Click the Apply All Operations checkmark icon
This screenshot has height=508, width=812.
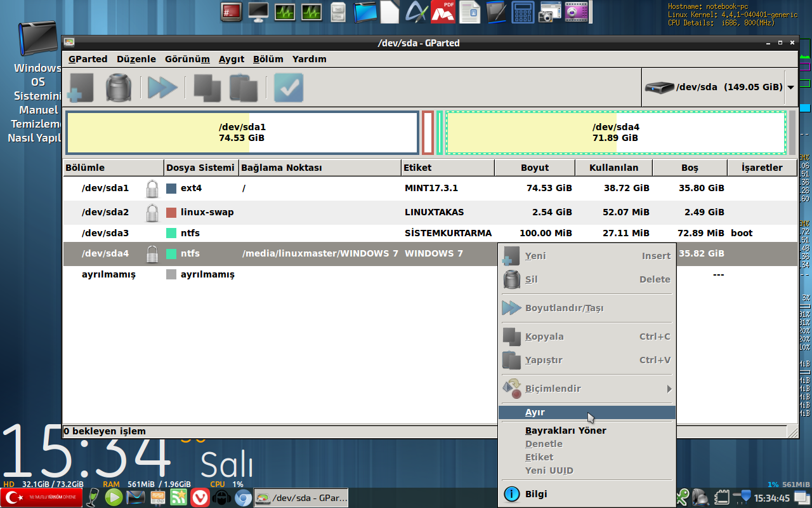tap(289, 88)
